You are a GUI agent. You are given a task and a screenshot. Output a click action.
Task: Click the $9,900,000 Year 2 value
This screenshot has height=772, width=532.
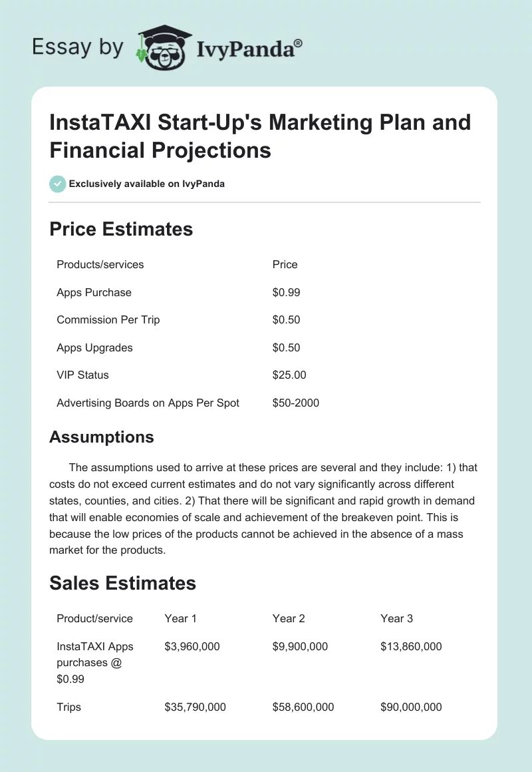[x=300, y=646]
